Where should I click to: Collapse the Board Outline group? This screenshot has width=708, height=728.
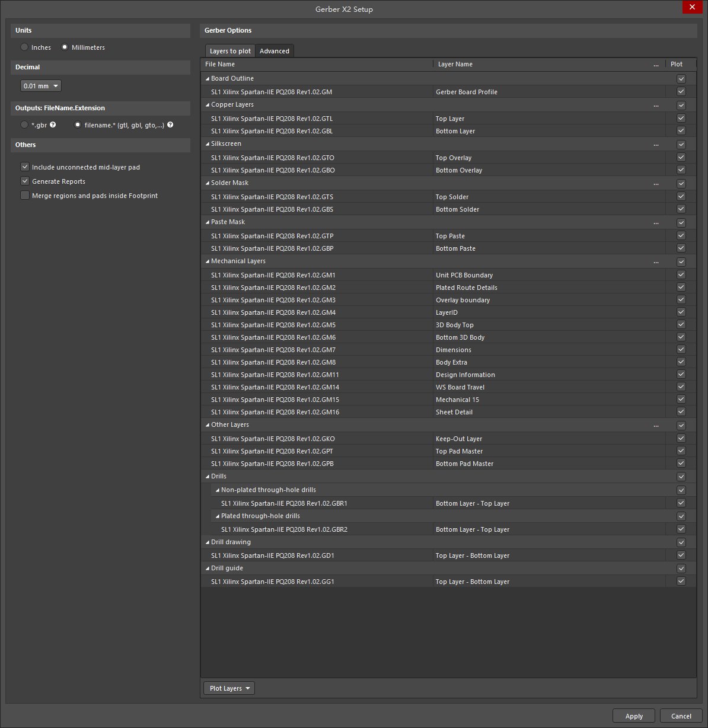point(208,79)
